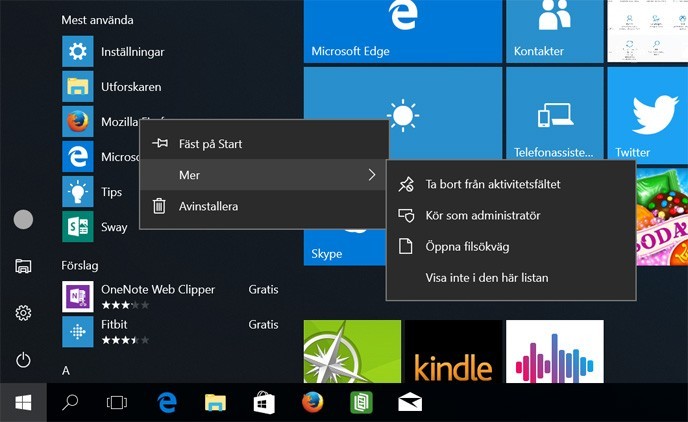Screen dimensions: 688x422
Task: Launch the Sway app
Action: 95,227
